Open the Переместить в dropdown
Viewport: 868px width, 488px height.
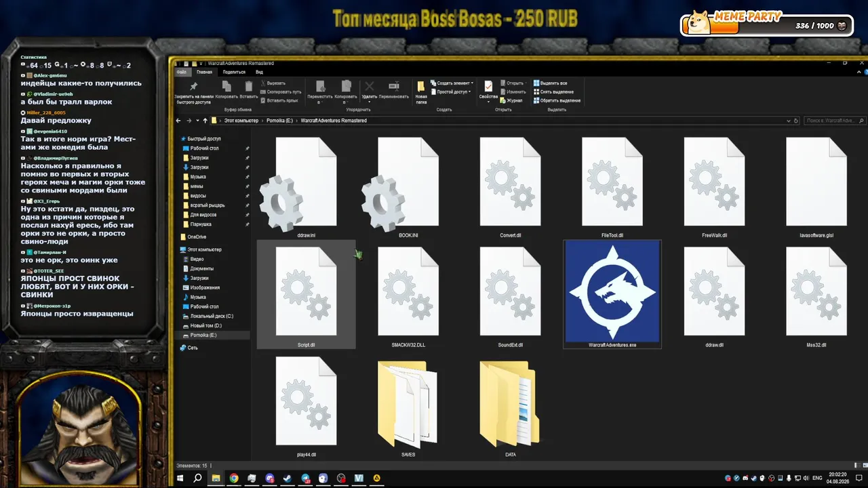pos(320,91)
